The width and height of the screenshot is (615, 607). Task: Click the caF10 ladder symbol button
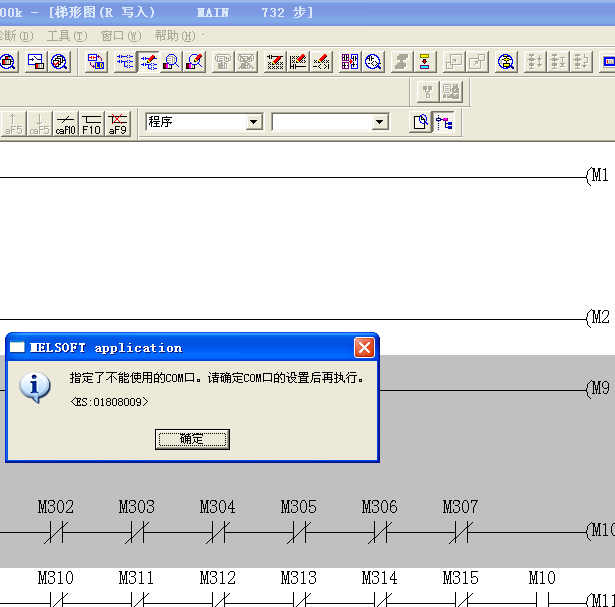[66, 123]
